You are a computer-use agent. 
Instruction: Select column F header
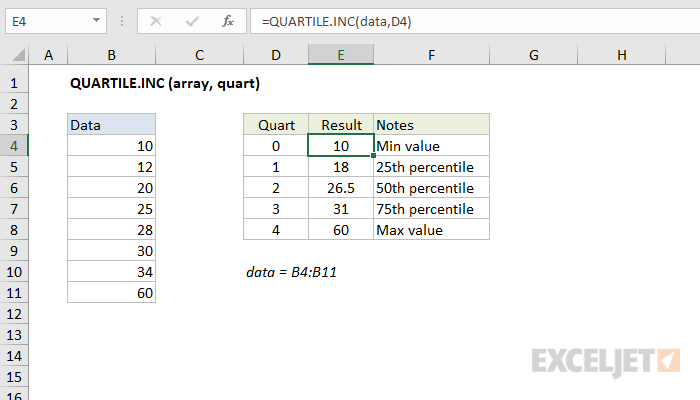click(432, 55)
